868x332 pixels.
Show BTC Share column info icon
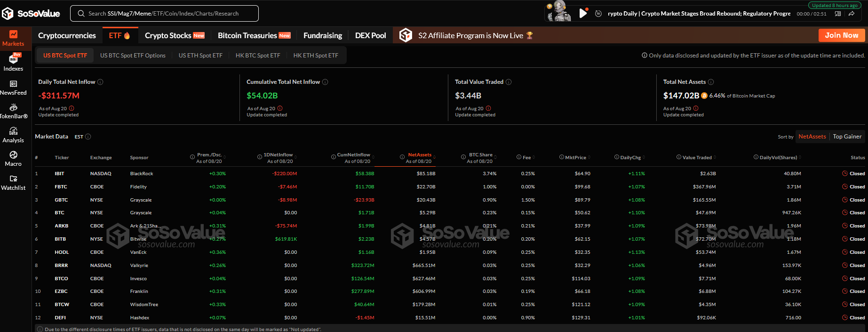[463, 157]
